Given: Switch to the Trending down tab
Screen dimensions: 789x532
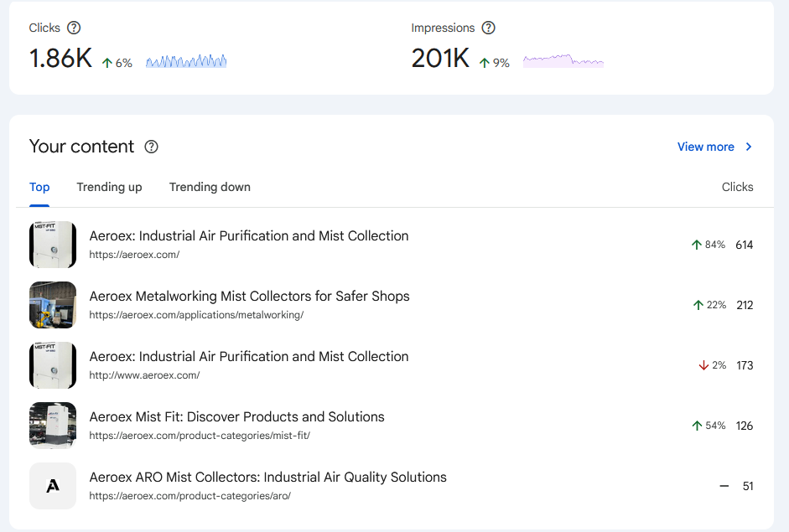Looking at the screenshot, I should (x=210, y=187).
